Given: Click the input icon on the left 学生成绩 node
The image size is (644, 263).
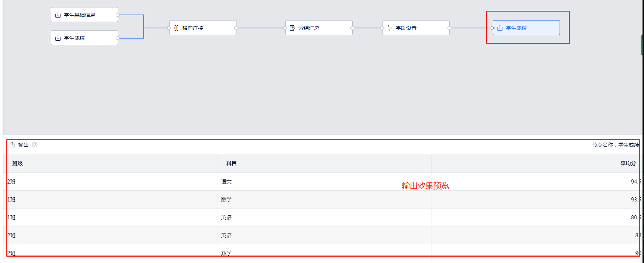Looking at the screenshot, I should [x=58, y=38].
